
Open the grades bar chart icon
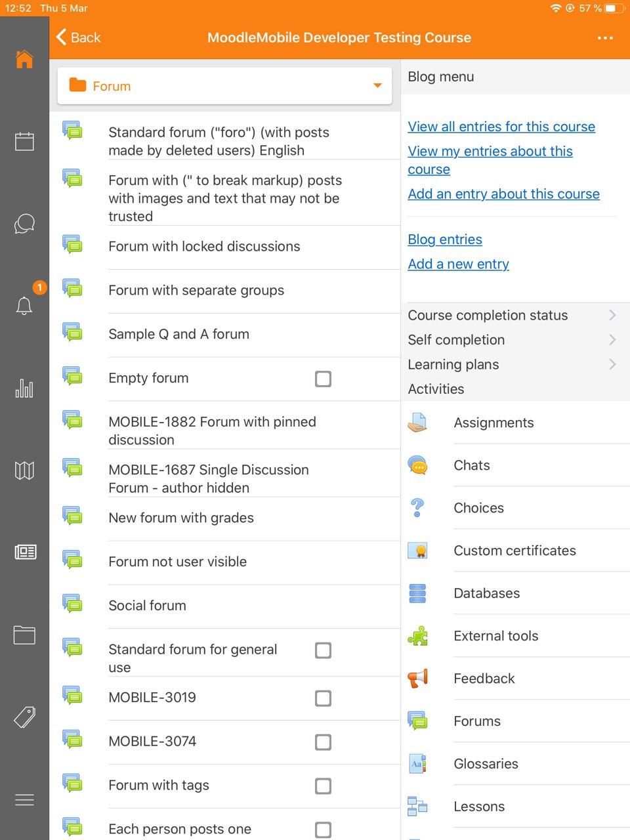point(24,388)
